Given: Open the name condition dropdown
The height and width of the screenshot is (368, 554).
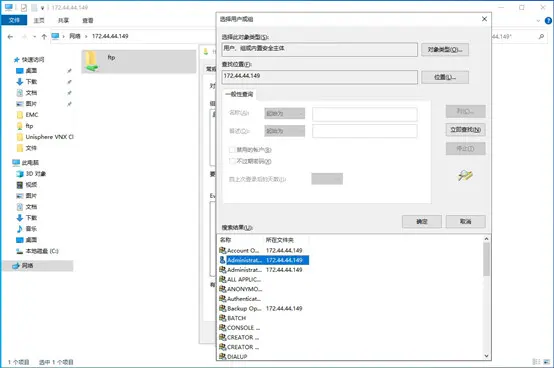Looking at the screenshot, I should click(284, 113).
